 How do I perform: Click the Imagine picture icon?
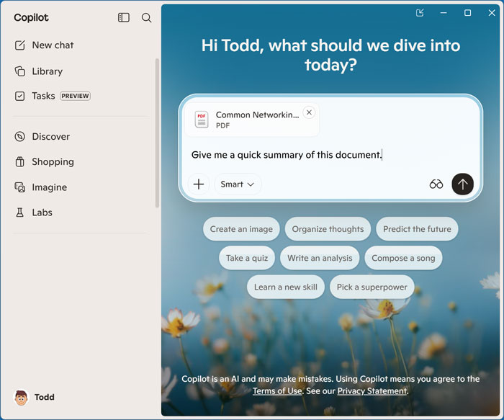pos(19,187)
